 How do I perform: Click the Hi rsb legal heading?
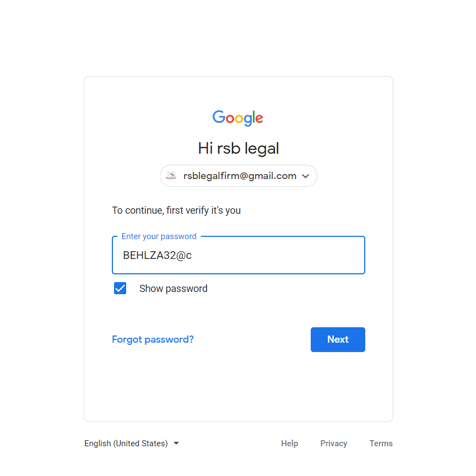pyautogui.click(x=238, y=148)
